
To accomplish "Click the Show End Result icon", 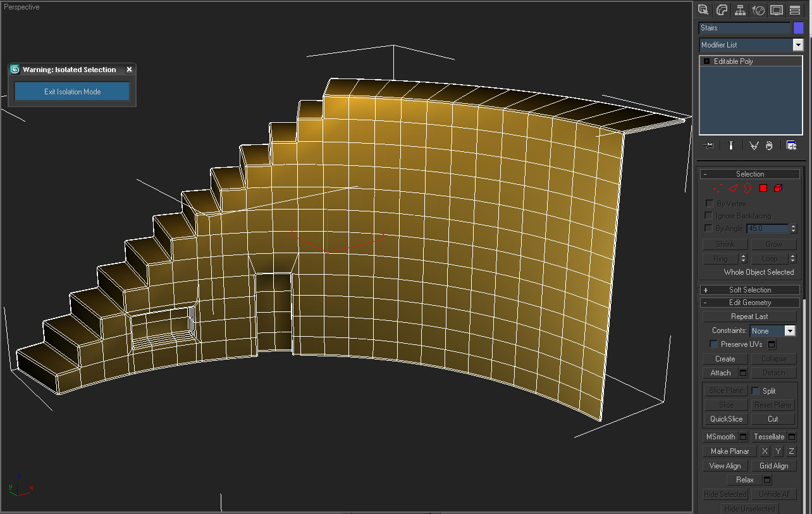I will coord(731,145).
